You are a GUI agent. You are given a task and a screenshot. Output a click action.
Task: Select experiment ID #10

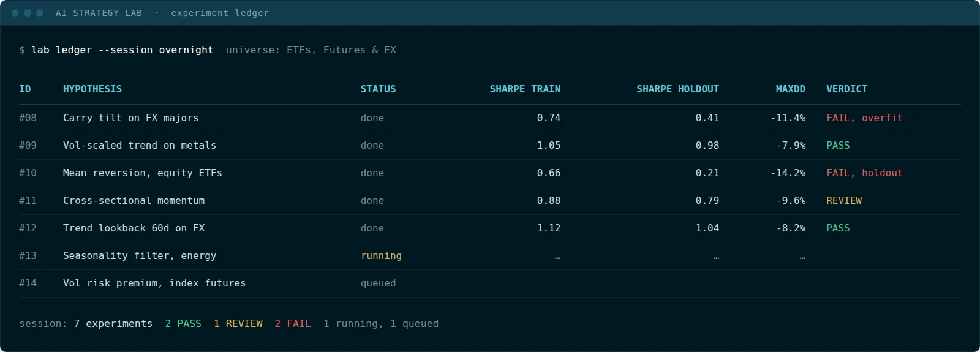(28, 173)
